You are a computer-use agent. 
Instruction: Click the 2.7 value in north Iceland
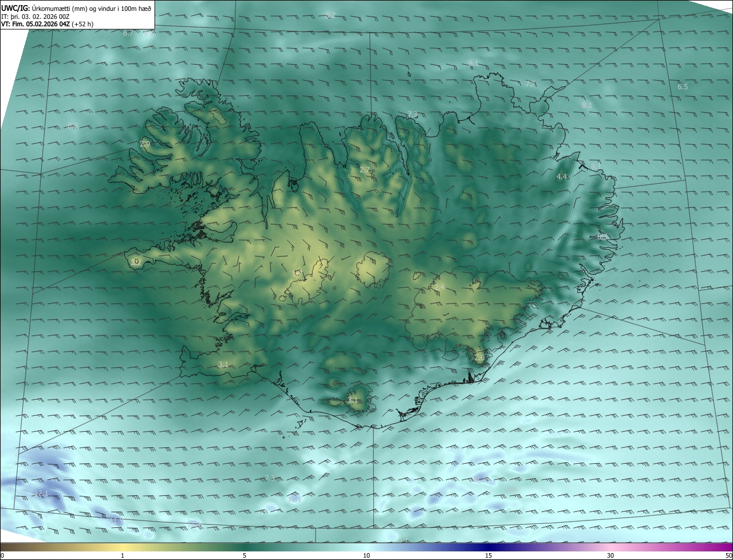[365, 169]
